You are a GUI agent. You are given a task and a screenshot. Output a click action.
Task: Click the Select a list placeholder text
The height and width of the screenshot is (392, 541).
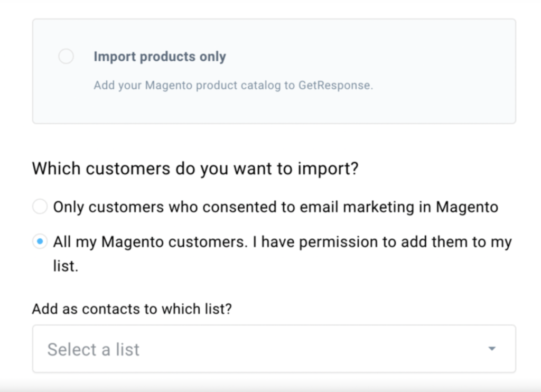94,349
